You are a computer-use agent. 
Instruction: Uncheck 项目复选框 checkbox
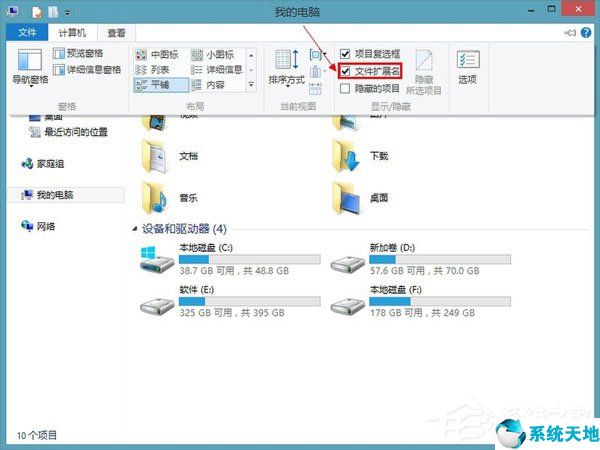tap(345, 54)
